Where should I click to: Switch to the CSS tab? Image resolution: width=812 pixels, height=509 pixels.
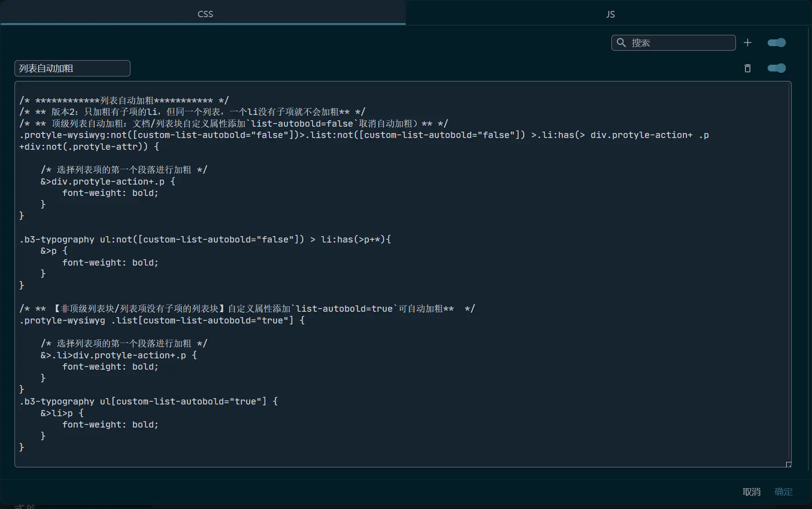pyautogui.click(x=205, y=14)
